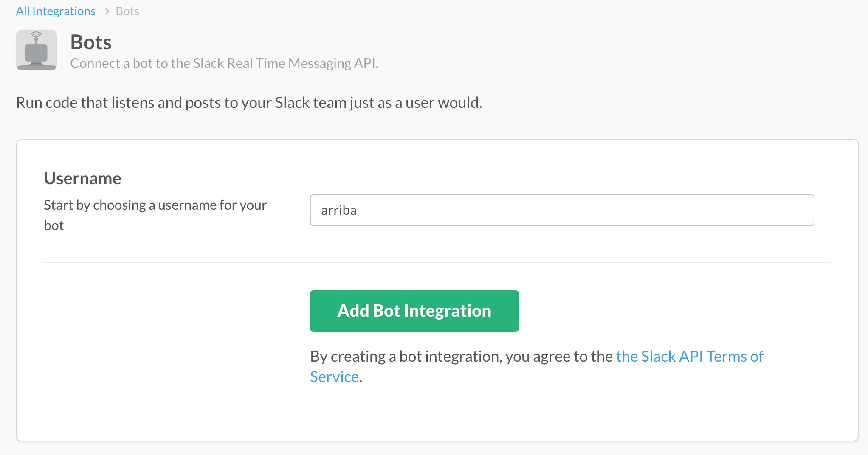The height and width of the screenshot is (455, 868).
Task: Click the gray Bots robot icon
Action: coord(37,50)
